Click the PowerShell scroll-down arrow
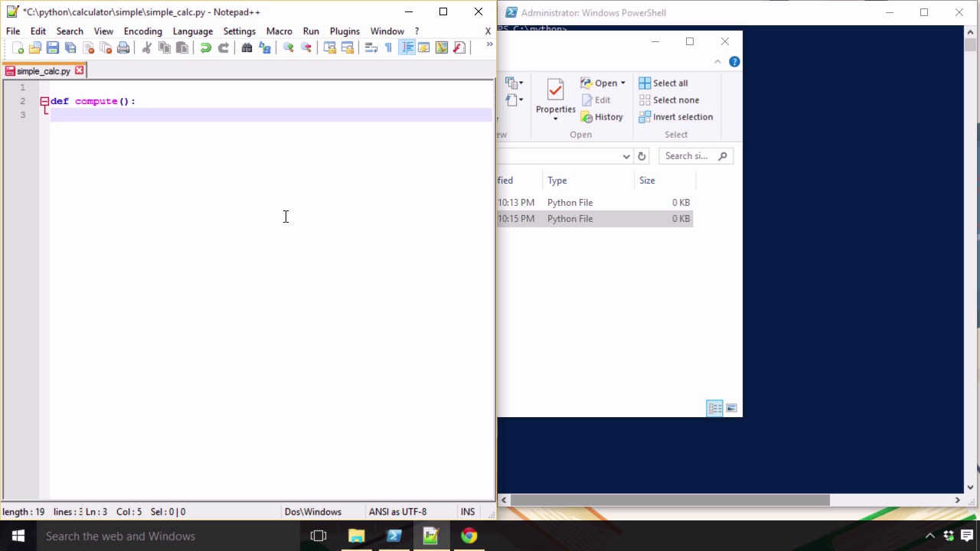The height and width of the screenshot is (551, 980). click(971, 487)
